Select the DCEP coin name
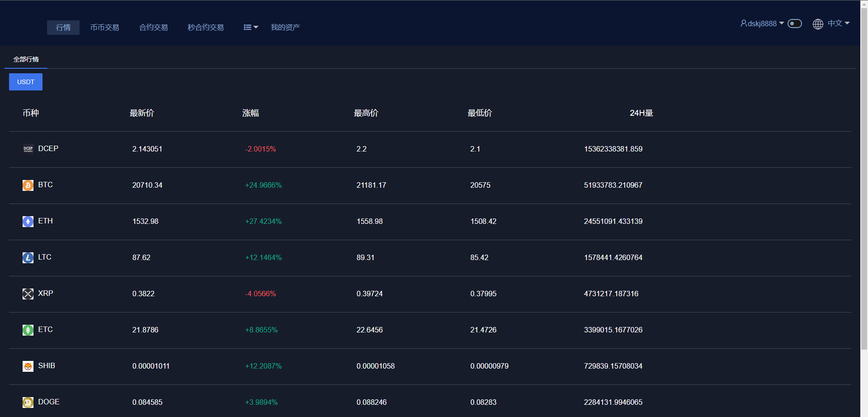The height and width of the screenshot is (417, 868). pos(48,148)
